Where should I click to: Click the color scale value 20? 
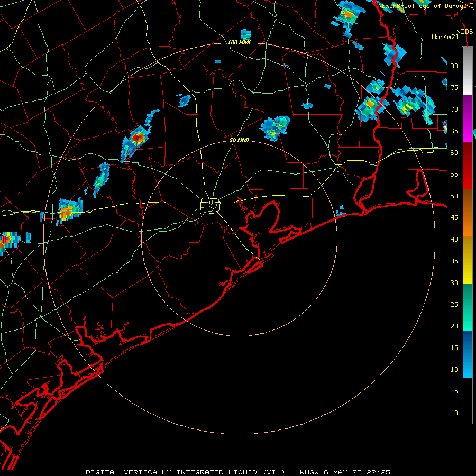454,326
